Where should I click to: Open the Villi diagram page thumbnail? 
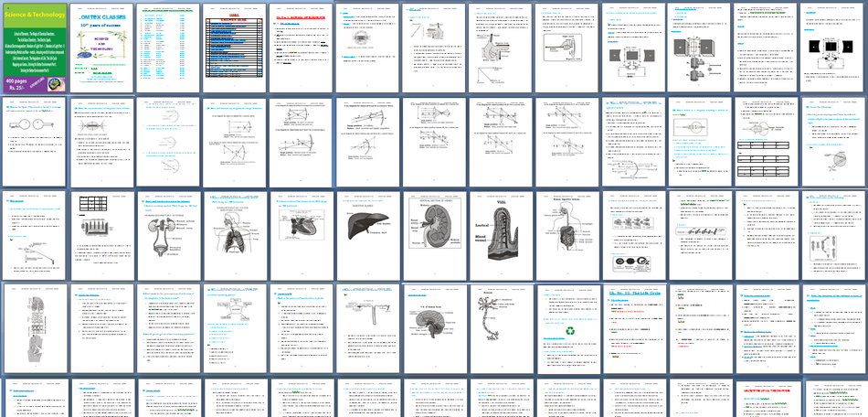click(501, 236)
